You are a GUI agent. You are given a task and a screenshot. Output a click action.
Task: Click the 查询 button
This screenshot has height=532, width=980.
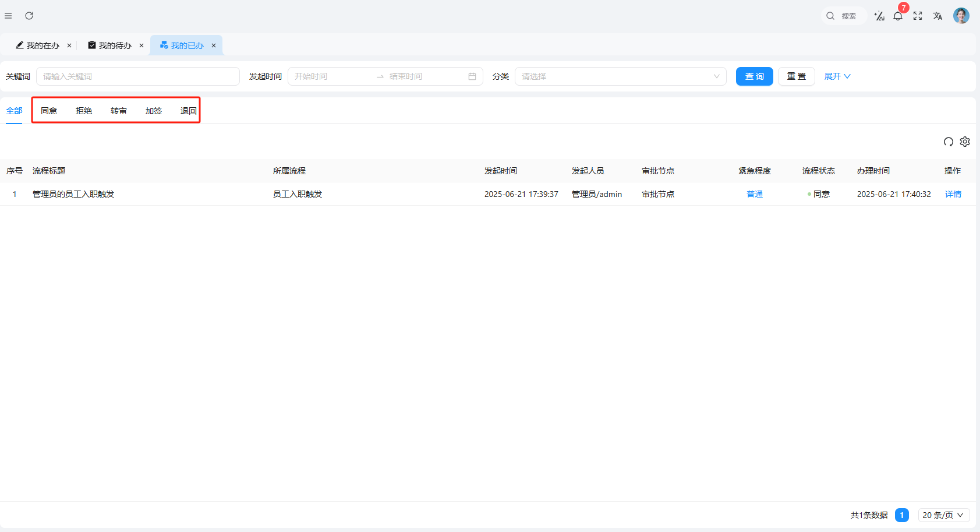(x=754, y=76)
